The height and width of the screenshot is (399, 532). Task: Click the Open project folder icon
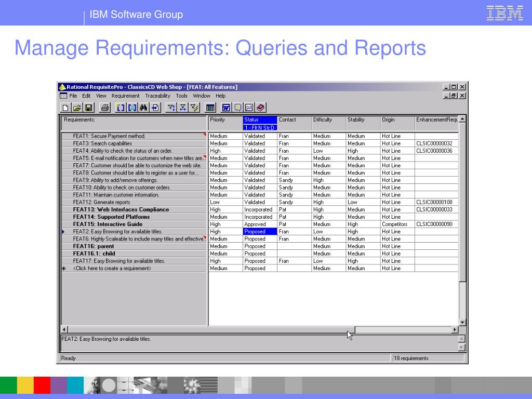click(x=77, y=108)
